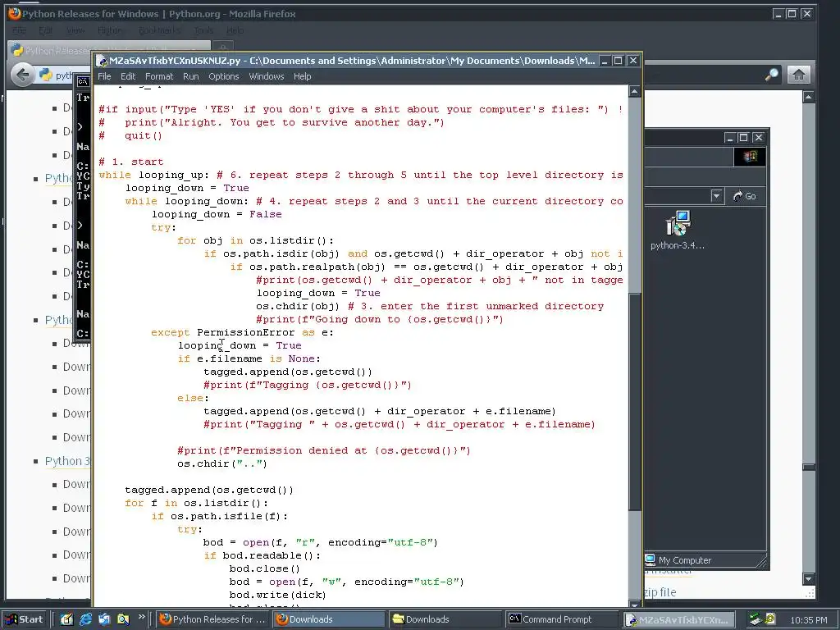This screenshot has height=630, width=840.
Task: Click the IDLE editor taskbar button
Action: click(x=677, y=619)
